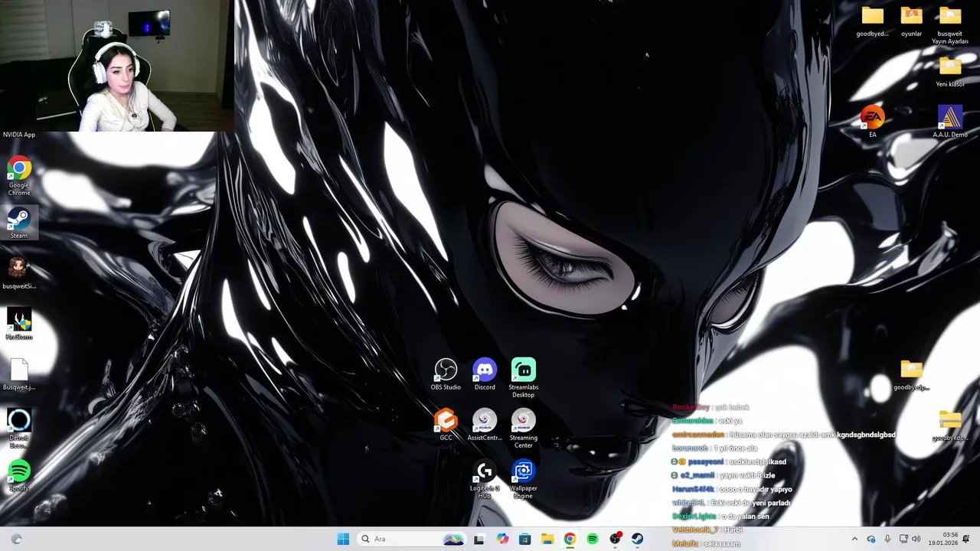Screen dimensions: 980x551
Task: Select the AssistCentr... desktop shortcut
Action: click(485, 425)
